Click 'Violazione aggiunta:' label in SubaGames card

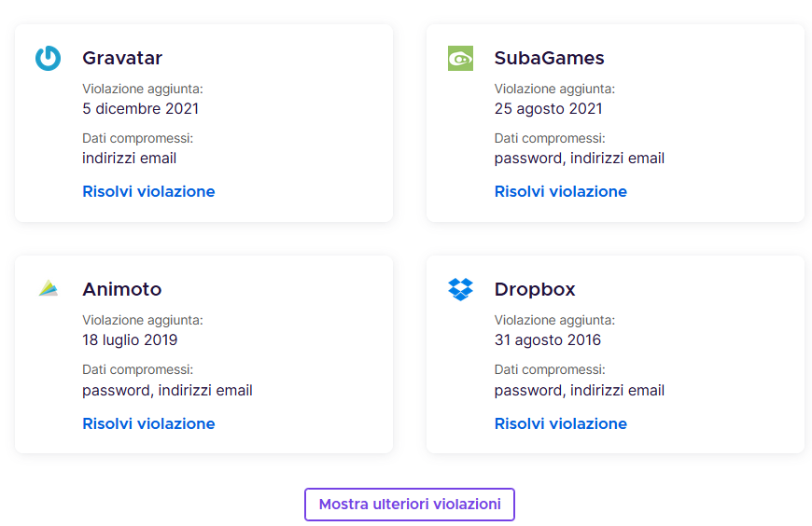554,89
